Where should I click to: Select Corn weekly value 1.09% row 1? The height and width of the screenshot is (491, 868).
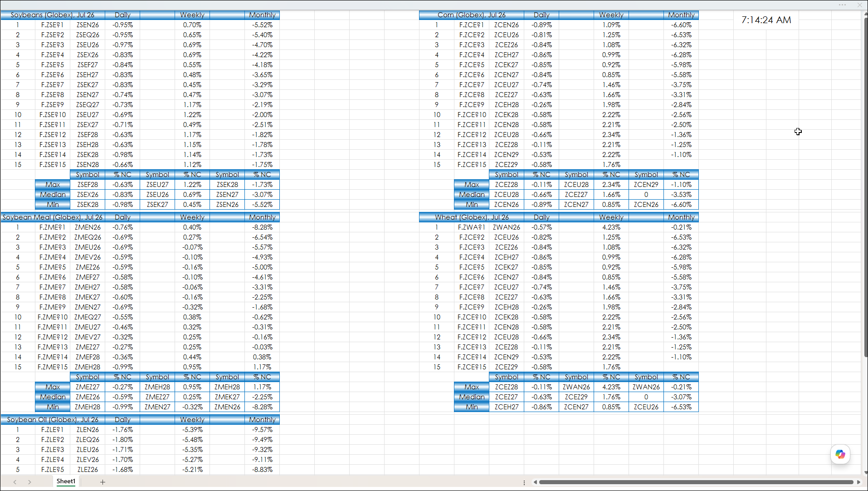[x=611, y=25]
